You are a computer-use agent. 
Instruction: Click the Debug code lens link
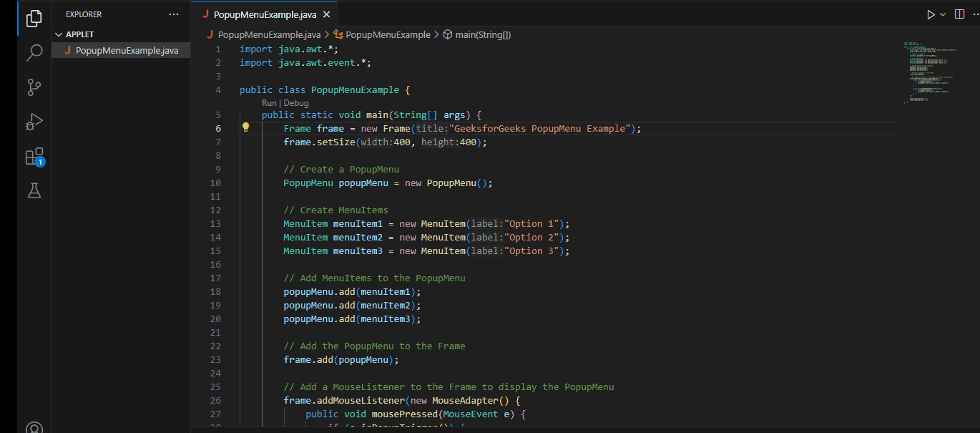coord(296,103)
